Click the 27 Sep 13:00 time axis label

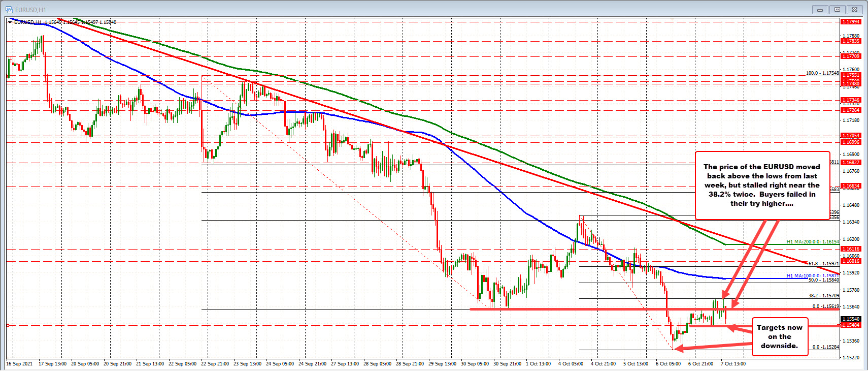pos(345,364)
